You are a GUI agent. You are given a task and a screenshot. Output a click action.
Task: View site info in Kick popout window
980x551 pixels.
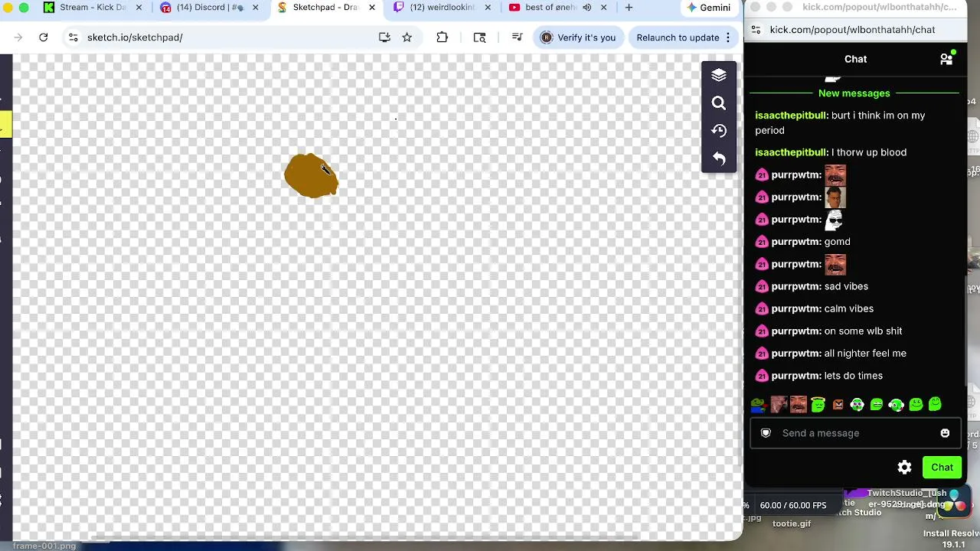(x=756, y=30)
